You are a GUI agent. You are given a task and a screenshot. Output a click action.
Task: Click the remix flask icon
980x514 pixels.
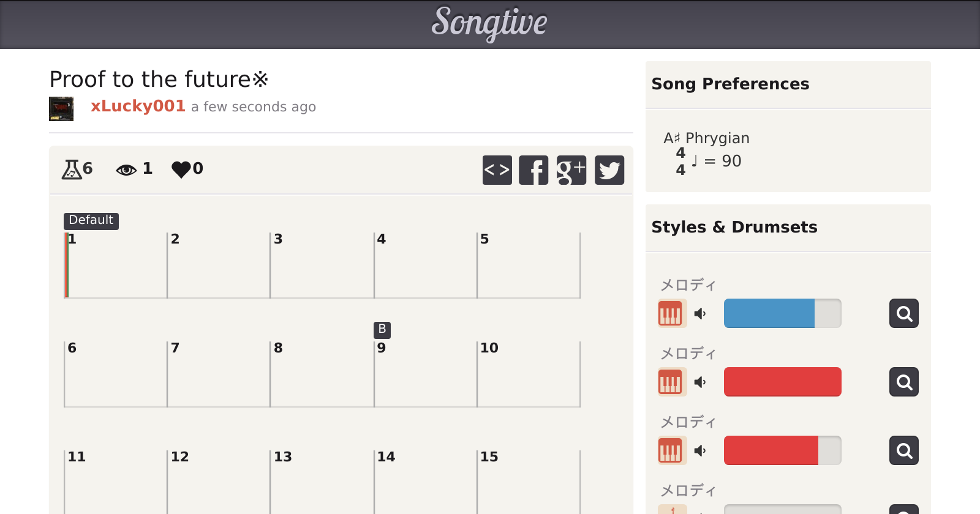tap(72, 169)
